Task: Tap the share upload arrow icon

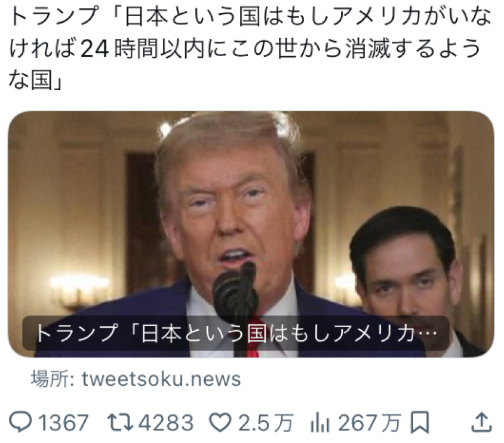Action: [x=481, y=422]
